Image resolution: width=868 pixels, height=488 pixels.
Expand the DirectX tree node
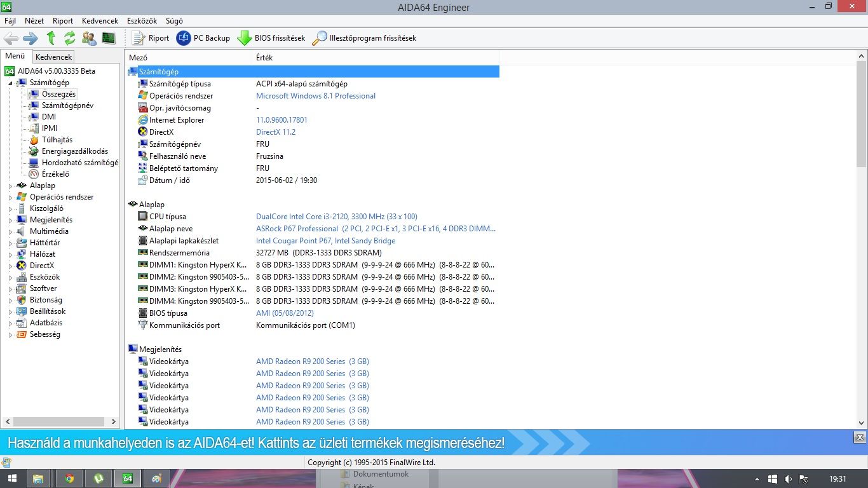pos(10,266)
